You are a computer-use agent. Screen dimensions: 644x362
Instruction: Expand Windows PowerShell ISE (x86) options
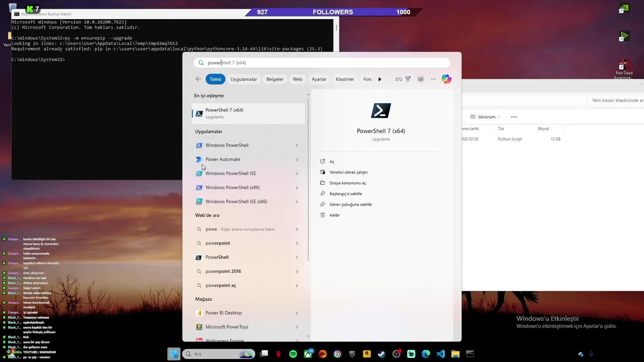pyautogui.click(x=297, y=202)
